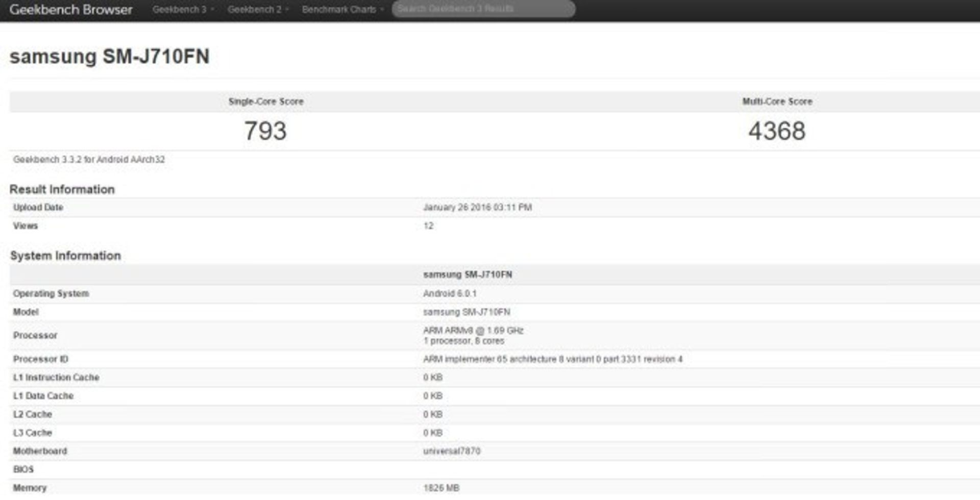Expand the Geekbench 2 menu
980x500 pixels.
(258, 10)
